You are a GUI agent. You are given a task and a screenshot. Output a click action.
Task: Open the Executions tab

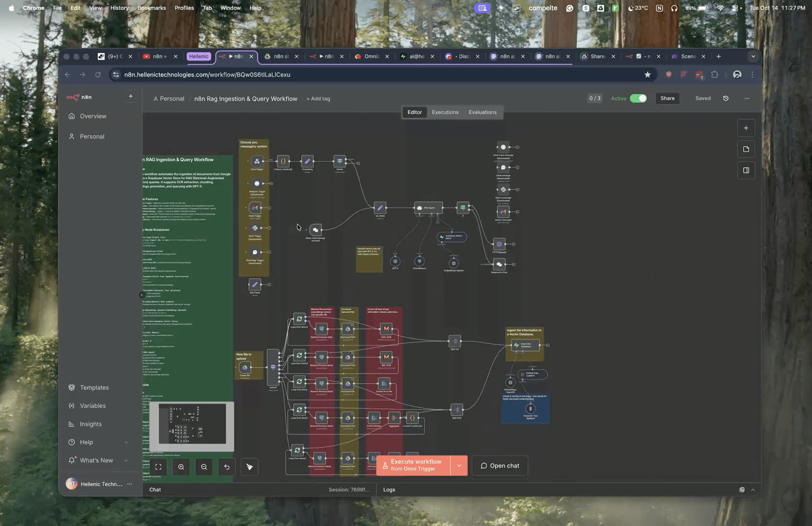pyautogui.click(x=445, y=112)
